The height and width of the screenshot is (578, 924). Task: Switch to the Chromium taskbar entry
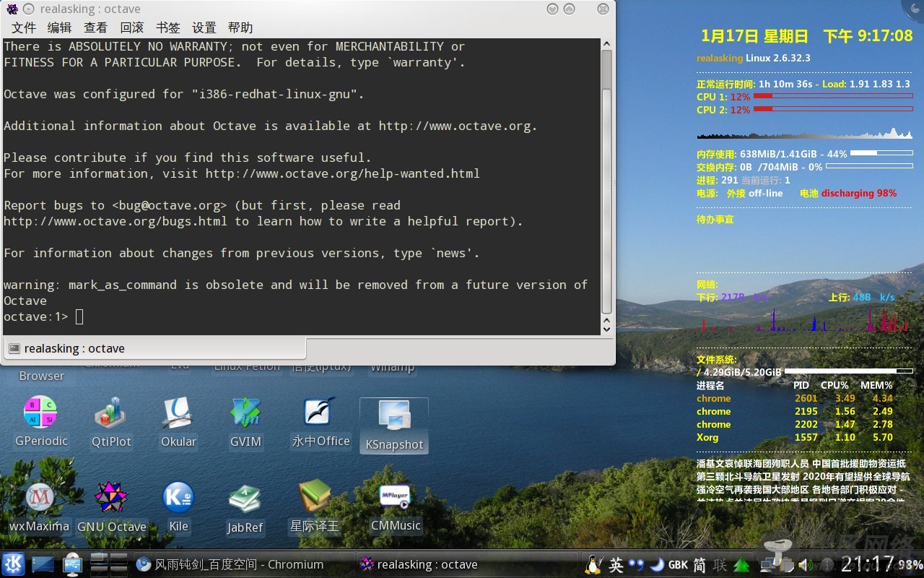(242, 564)
